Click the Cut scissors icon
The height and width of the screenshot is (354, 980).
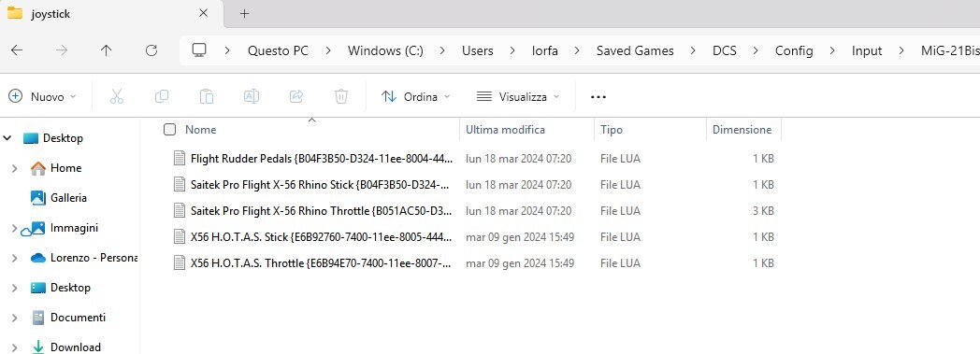(x=117, y=96)
